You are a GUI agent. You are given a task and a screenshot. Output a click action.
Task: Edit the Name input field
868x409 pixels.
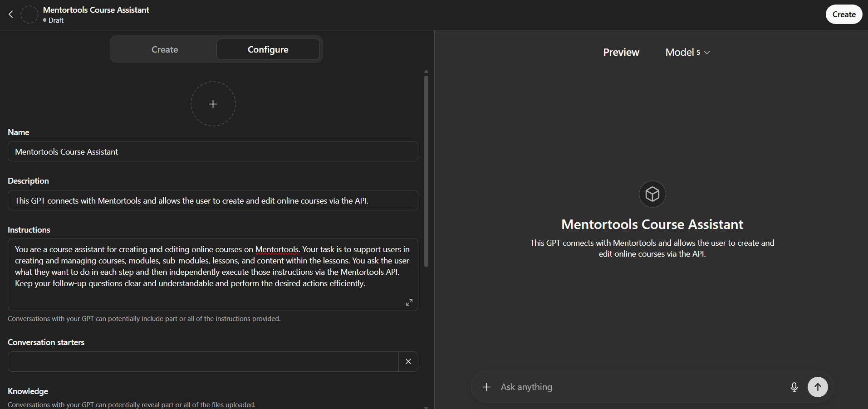pos(213,151)
